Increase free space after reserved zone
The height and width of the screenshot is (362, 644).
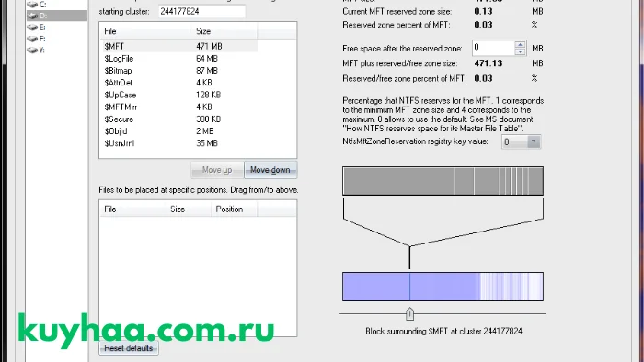tap(520, 44)
